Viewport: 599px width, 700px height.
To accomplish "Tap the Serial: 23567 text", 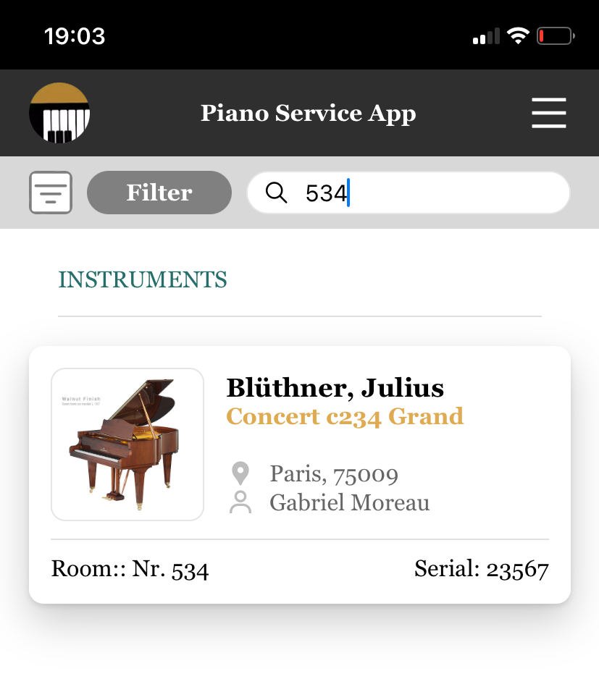I will coord(481,569).
